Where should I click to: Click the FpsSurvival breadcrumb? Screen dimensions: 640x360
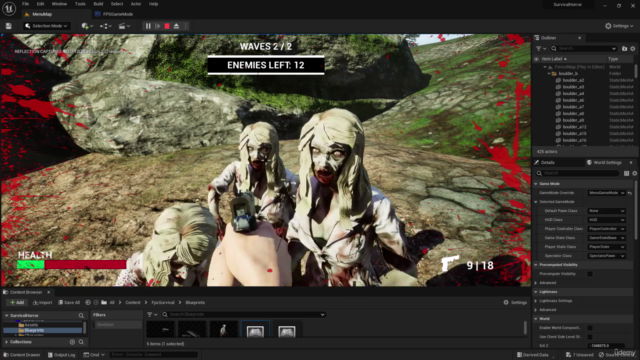tap(163, 302)
